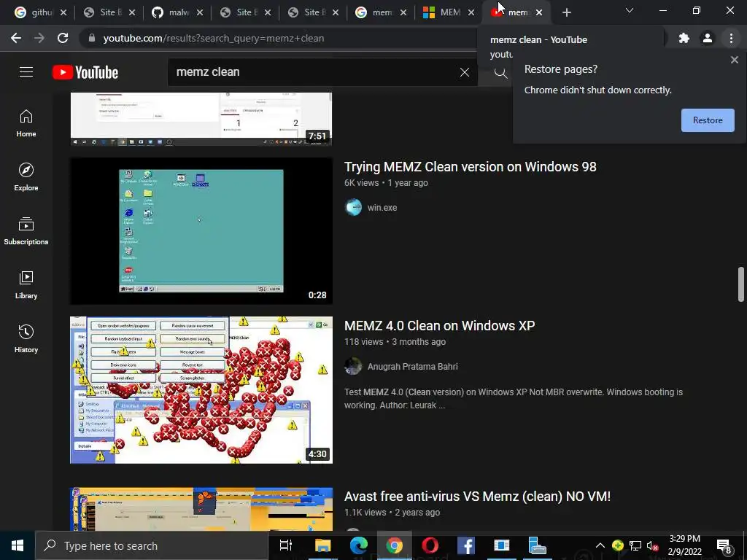The width and height of the screenshot is (747, 560).
Task: Click the Restore button
Action: [x=708, y=120]
